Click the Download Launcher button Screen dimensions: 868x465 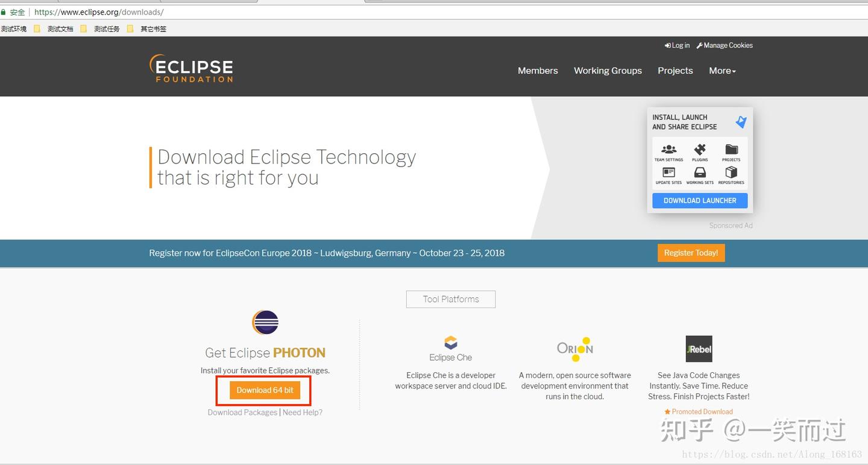click(700, 200)
